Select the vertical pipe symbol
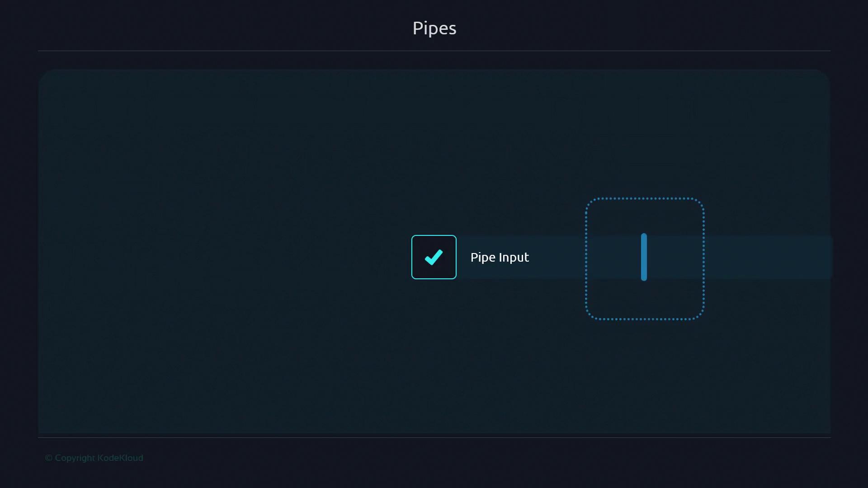Viewport: 868px width, 488px height. (x=644, y=257)
